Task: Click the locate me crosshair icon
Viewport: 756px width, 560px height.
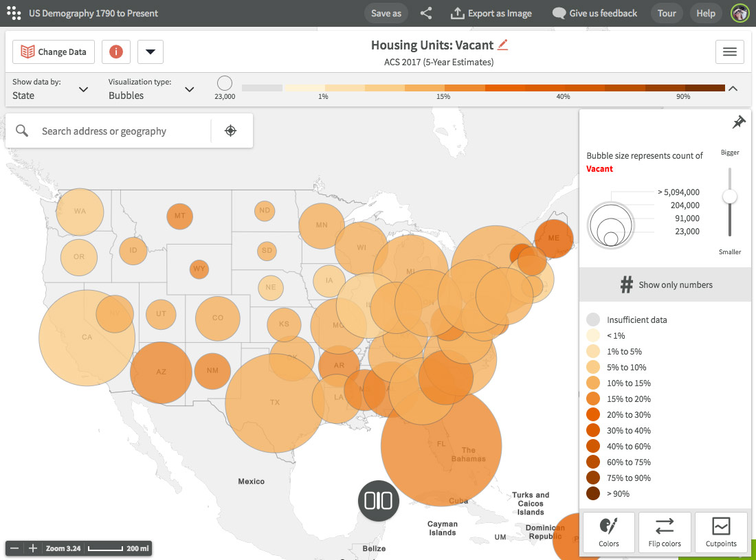Action: point(230,131)
